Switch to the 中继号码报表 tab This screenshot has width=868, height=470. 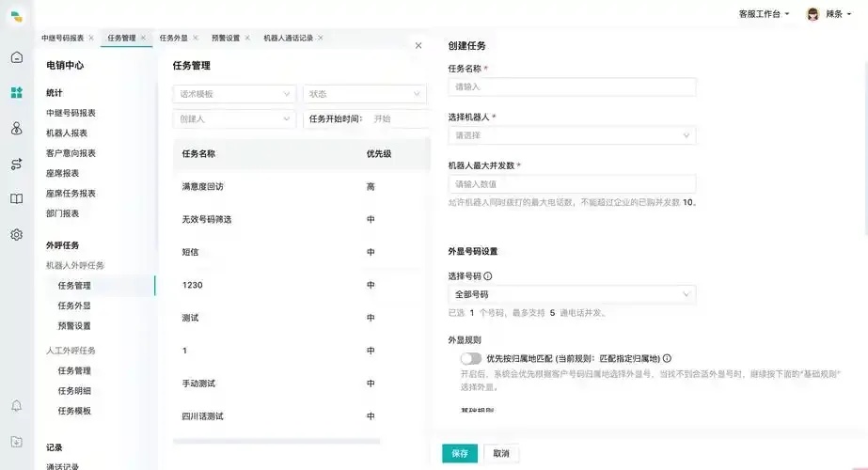pos(63,38)
